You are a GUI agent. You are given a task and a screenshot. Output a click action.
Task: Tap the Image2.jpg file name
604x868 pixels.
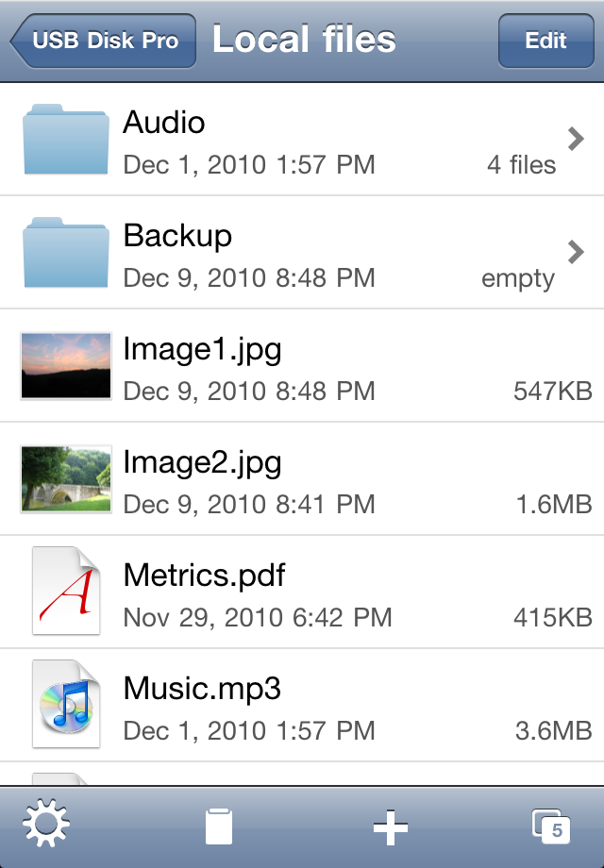click(x=202, y=462)
